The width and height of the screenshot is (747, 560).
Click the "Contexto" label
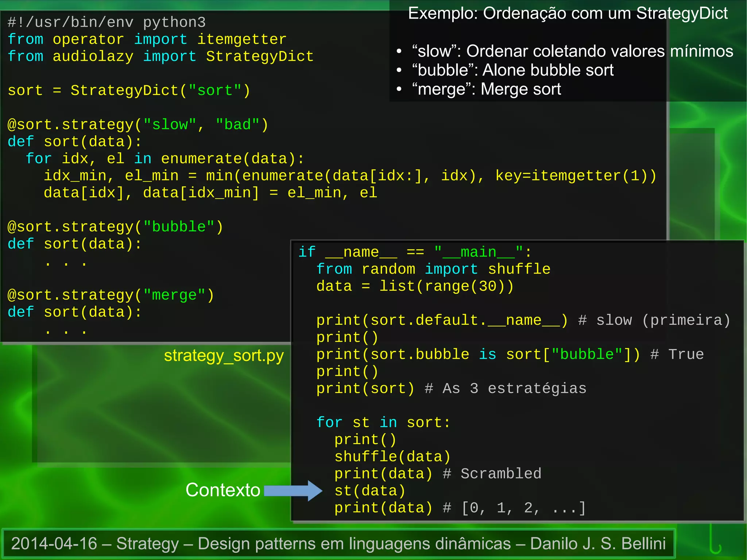(223, 490)
